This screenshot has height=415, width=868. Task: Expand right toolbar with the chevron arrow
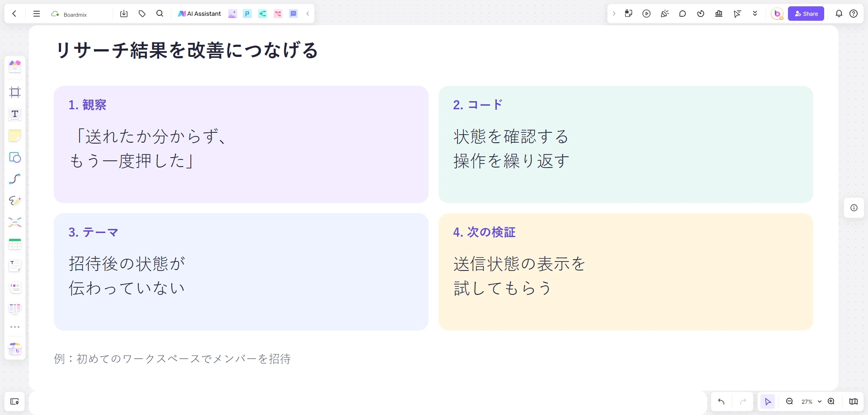tap(614, 14)
